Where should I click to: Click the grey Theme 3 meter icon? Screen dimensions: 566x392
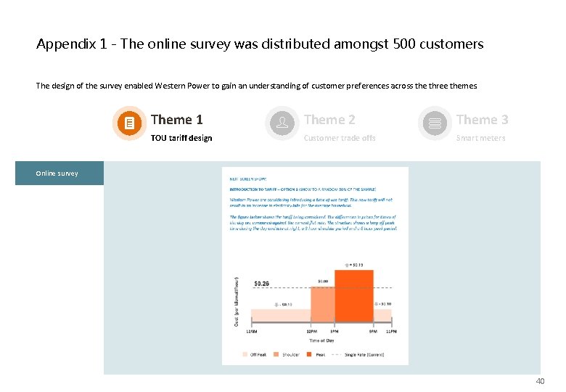(x=435, y=123)
